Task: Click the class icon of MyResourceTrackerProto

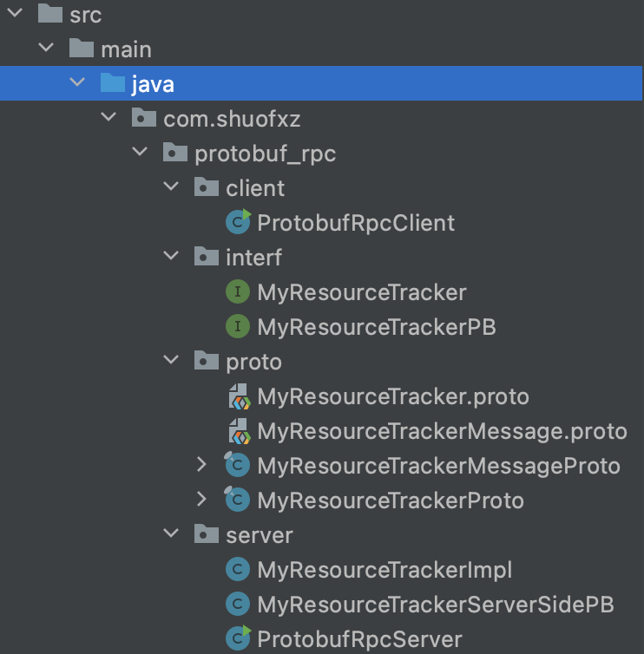Action: pyautogui.click(x=237, y=499)
